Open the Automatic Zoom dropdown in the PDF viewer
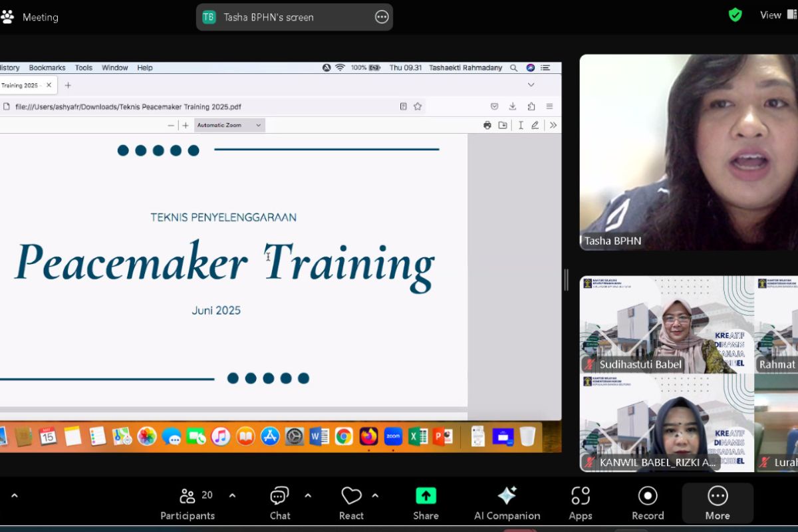This screenshot has width=798, height=532. pyautogui.click(x=229, y=125)
